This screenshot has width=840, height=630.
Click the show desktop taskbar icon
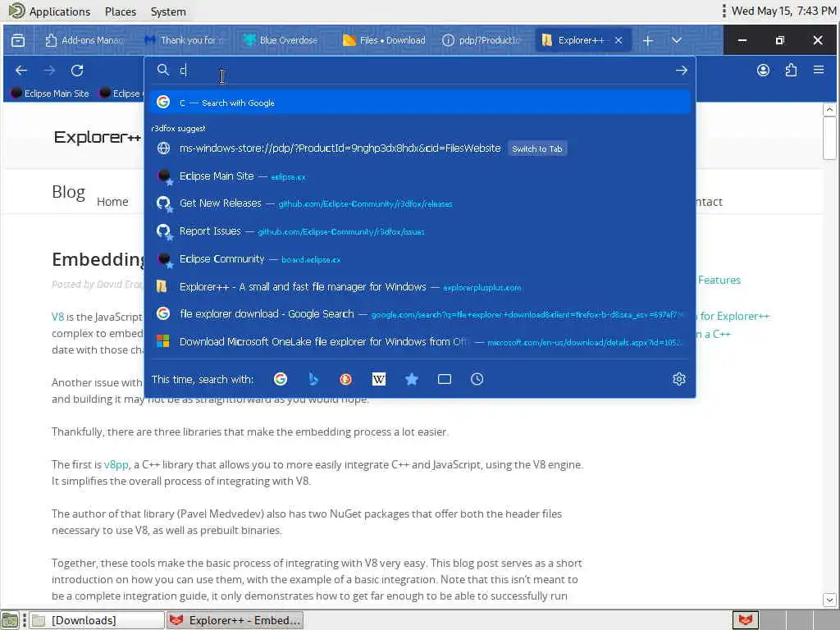point(10,620)
